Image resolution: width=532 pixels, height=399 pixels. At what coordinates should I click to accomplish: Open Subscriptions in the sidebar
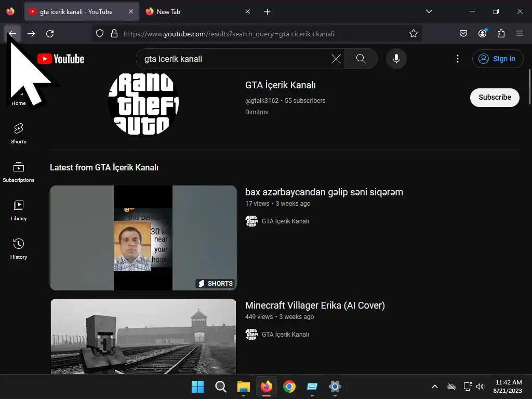[19, 172]
